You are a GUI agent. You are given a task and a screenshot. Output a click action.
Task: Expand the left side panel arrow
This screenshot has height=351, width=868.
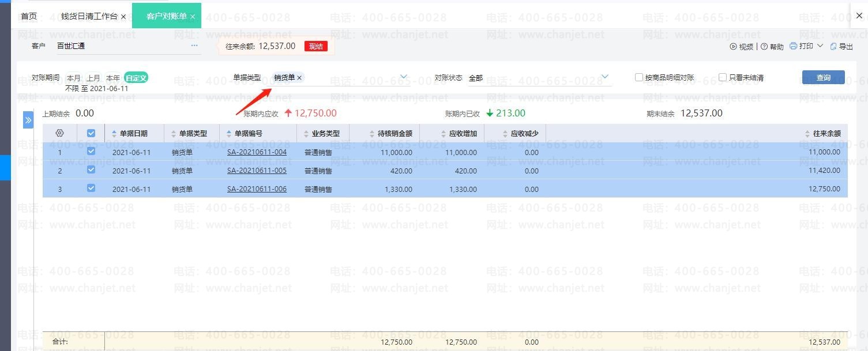[x=28, y=120]
